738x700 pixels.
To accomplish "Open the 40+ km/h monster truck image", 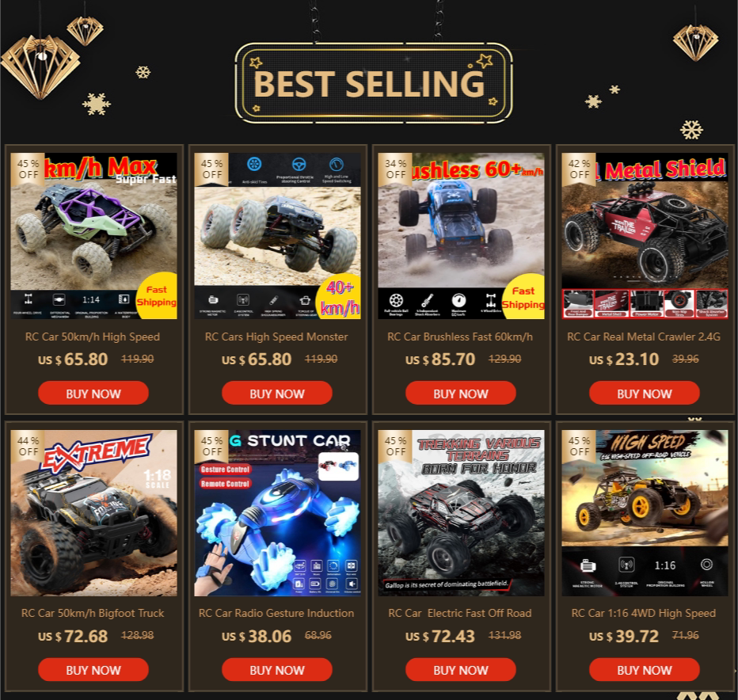I will (277, 236).
